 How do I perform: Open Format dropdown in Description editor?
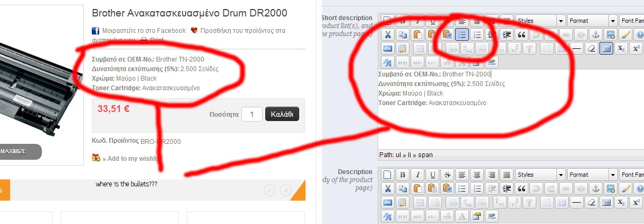click(593, 175)
